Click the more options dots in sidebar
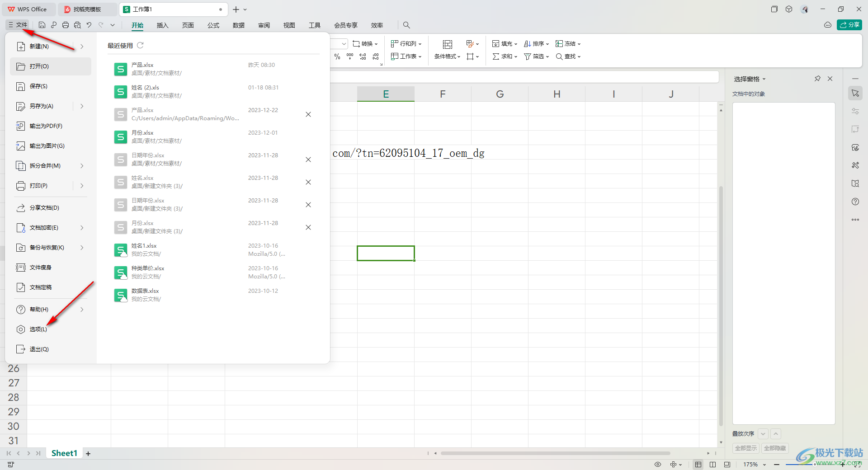Viewport: 868px width, 470px height. [x=855, y=220]
